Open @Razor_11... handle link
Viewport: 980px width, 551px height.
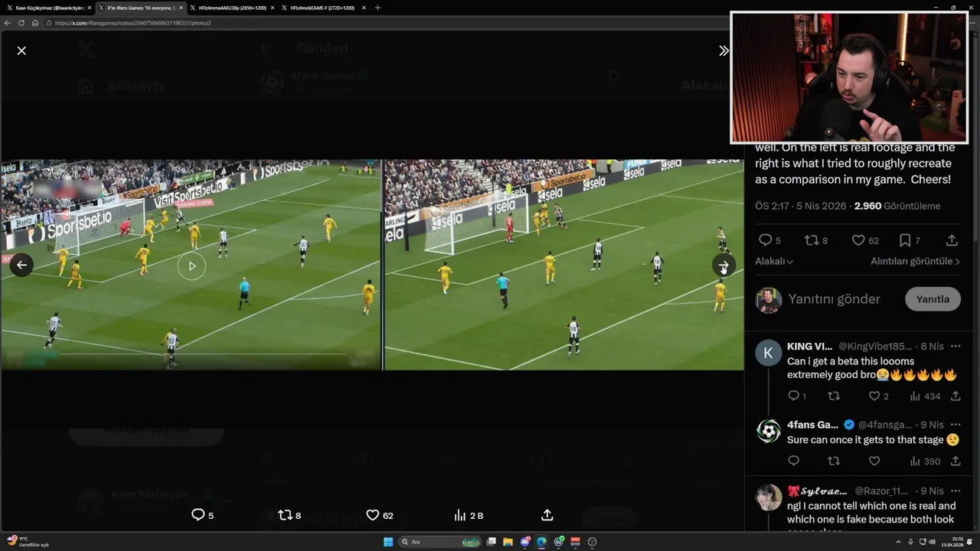(881, 491)
